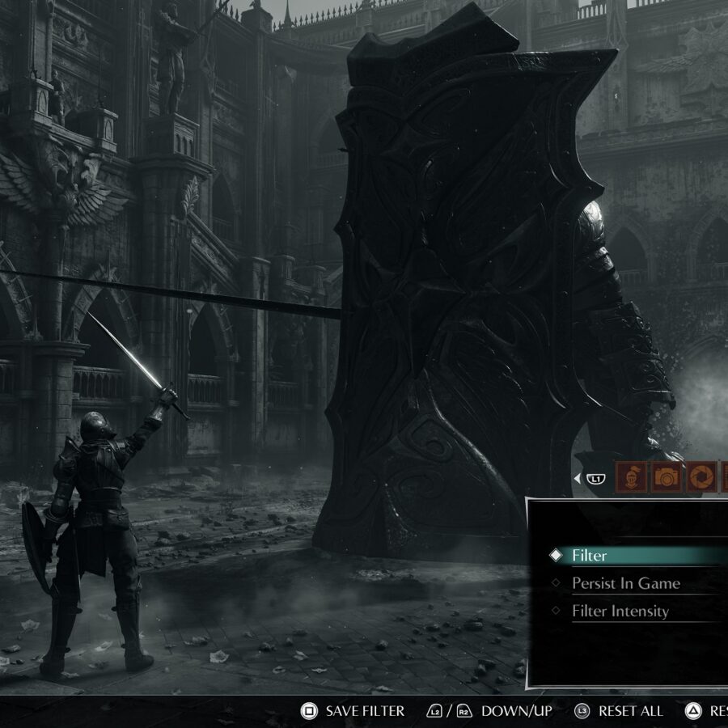Click the L2 trigger icon
Viewport: 728px width, 728px height.
(x=434, y=711)
